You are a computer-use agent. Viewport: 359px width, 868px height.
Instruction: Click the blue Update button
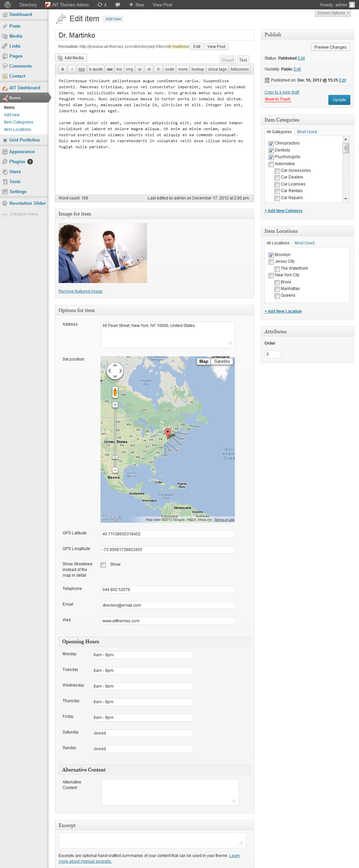(339, 100)
